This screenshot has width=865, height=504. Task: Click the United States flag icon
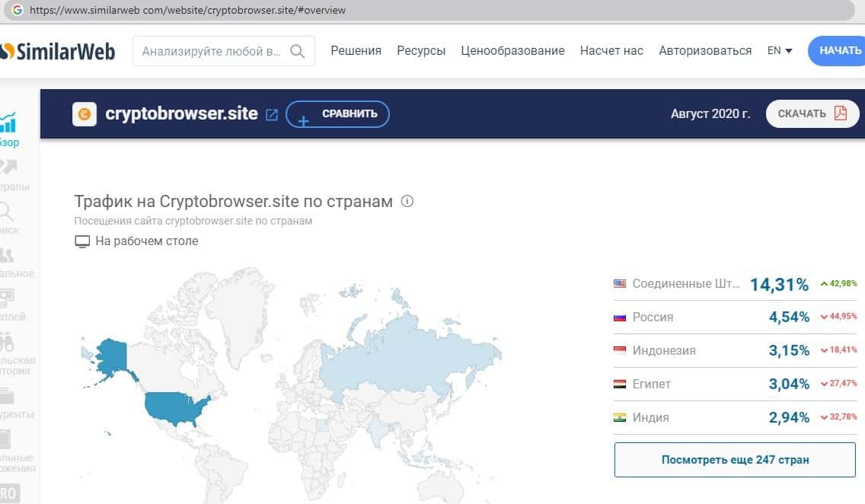(x=620, y=283)
